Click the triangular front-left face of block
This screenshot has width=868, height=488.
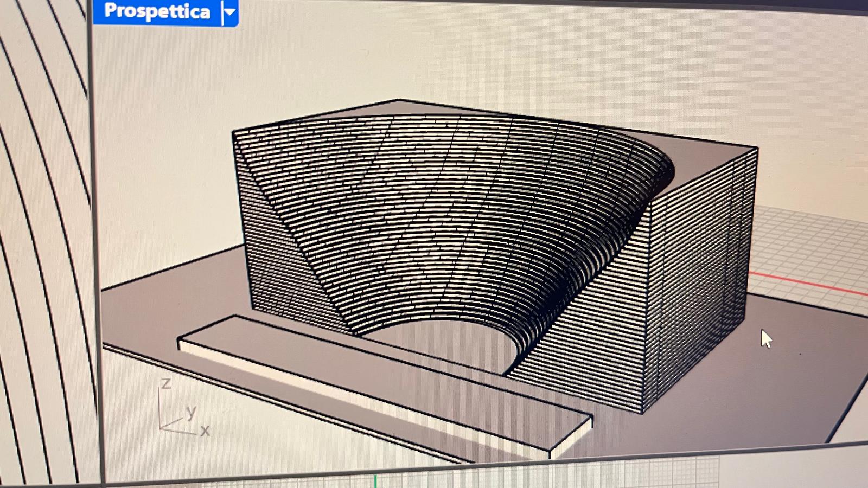(x=282, y=260)
